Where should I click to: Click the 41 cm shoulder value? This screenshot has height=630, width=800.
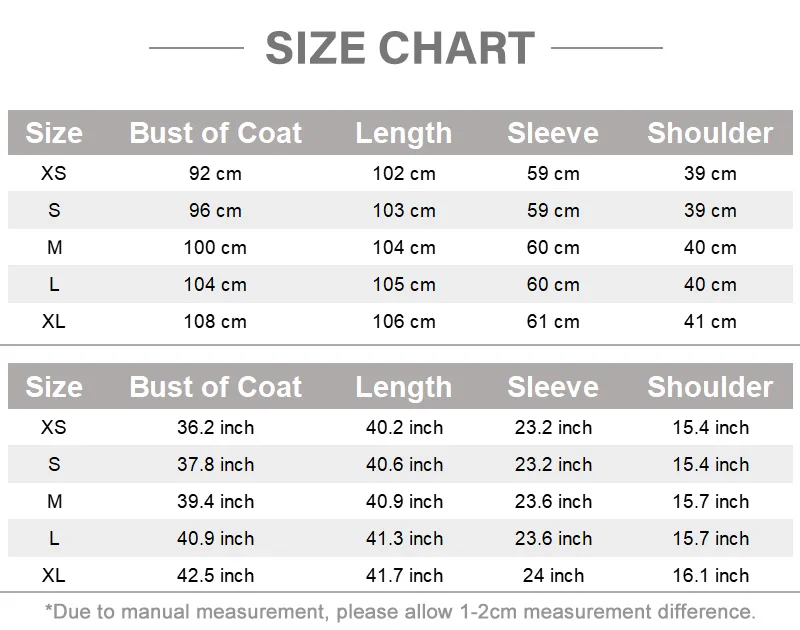[710, 322]
